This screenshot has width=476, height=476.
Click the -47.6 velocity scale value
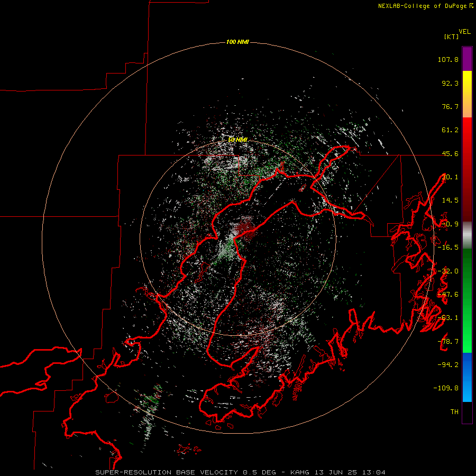point(448,294)
